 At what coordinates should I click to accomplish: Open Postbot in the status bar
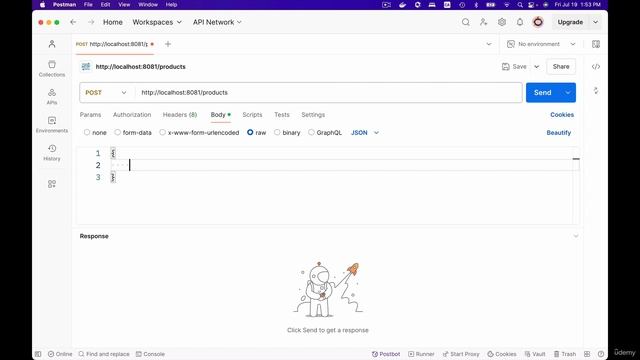(386, 354)
